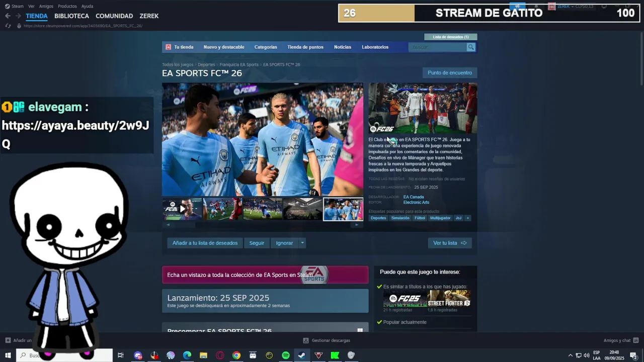Open the Amigos menu

[x=46, y=6]
